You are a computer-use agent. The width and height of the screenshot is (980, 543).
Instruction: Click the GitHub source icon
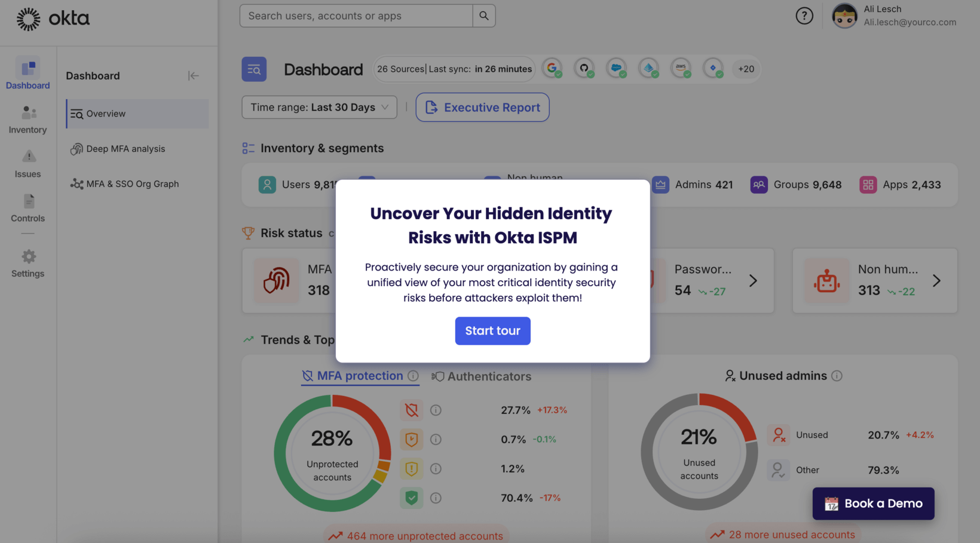click(x=584, y=69)
